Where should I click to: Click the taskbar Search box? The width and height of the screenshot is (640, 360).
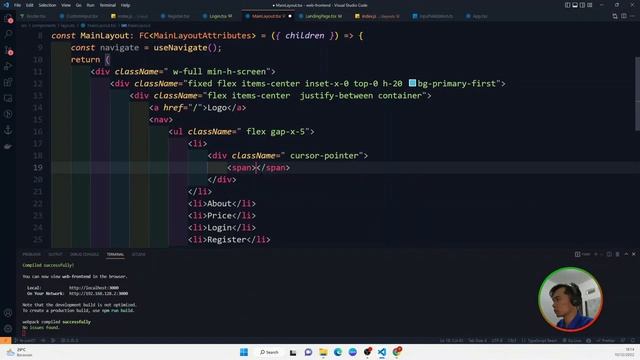tap(269, 352)
